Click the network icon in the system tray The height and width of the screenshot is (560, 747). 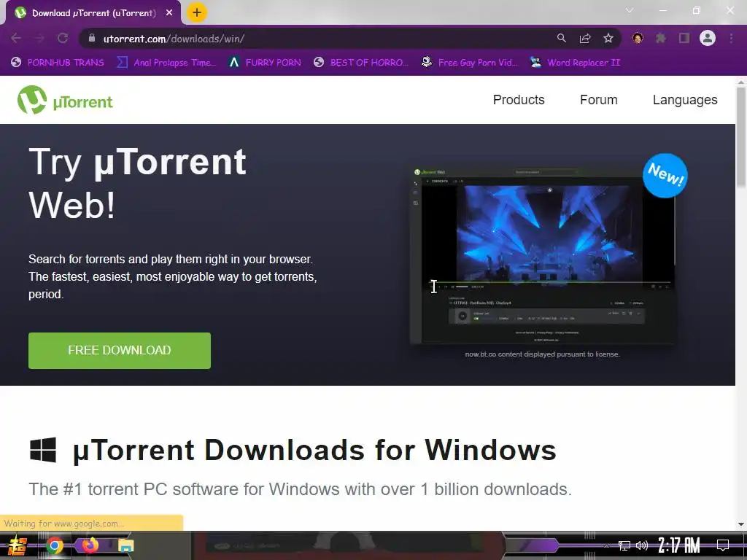[624, 545]
